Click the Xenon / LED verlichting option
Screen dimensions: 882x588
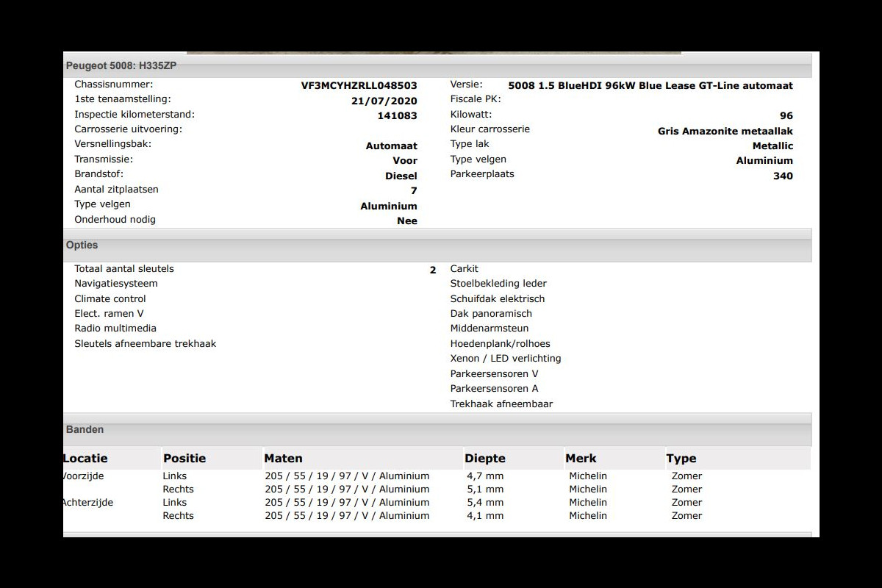pos(506,359)
